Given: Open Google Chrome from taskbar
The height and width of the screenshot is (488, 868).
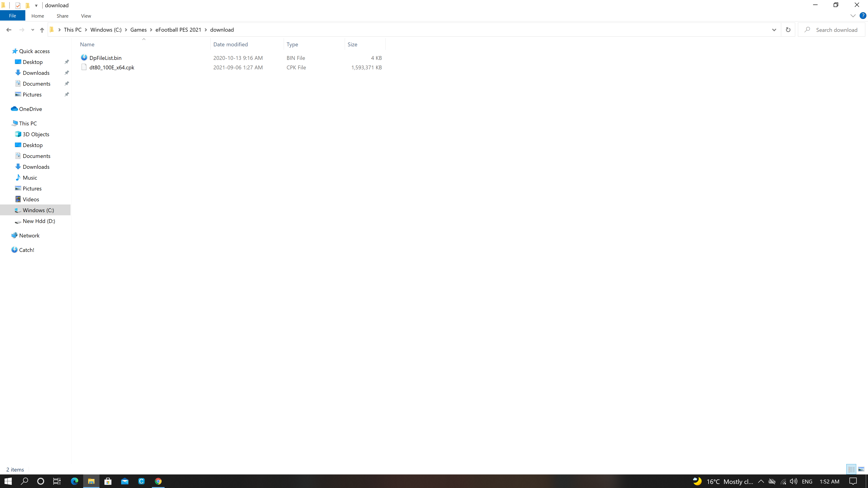Looking at the screenshot, I should [158, 481].
